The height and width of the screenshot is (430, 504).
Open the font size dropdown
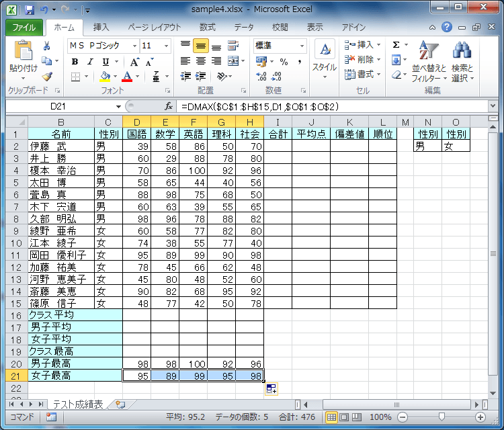[166, 46]
